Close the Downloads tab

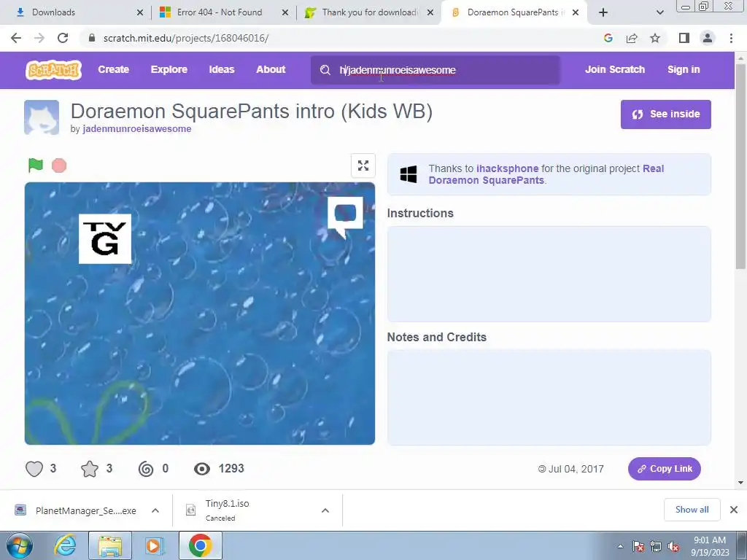click(x=139, y=12)
